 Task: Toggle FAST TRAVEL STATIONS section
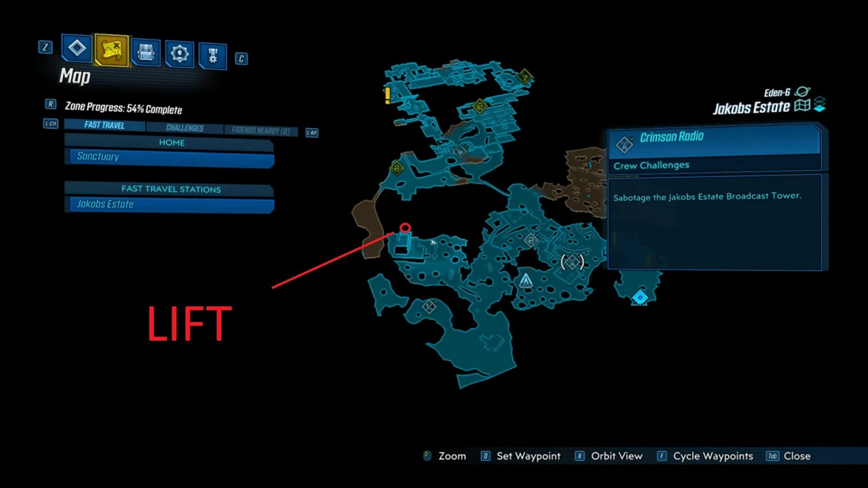[x=171, y=189]
